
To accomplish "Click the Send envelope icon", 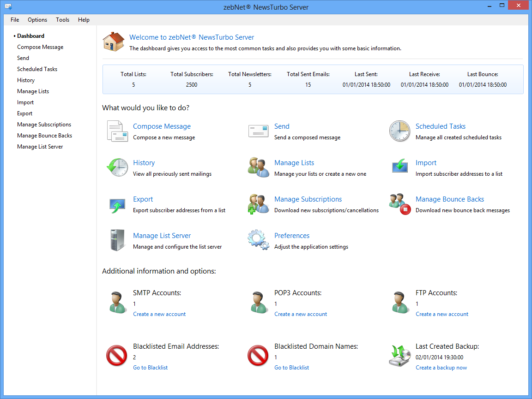I will click(258, 131).
